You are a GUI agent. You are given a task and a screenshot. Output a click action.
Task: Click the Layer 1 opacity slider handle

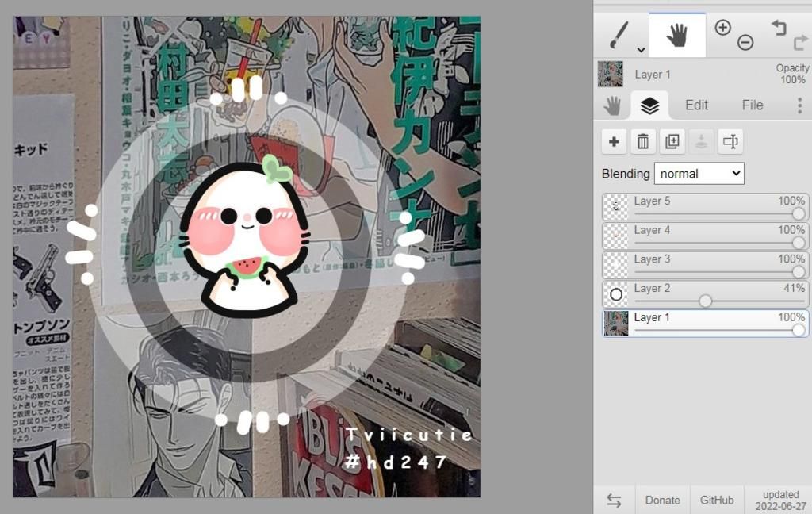799,330
